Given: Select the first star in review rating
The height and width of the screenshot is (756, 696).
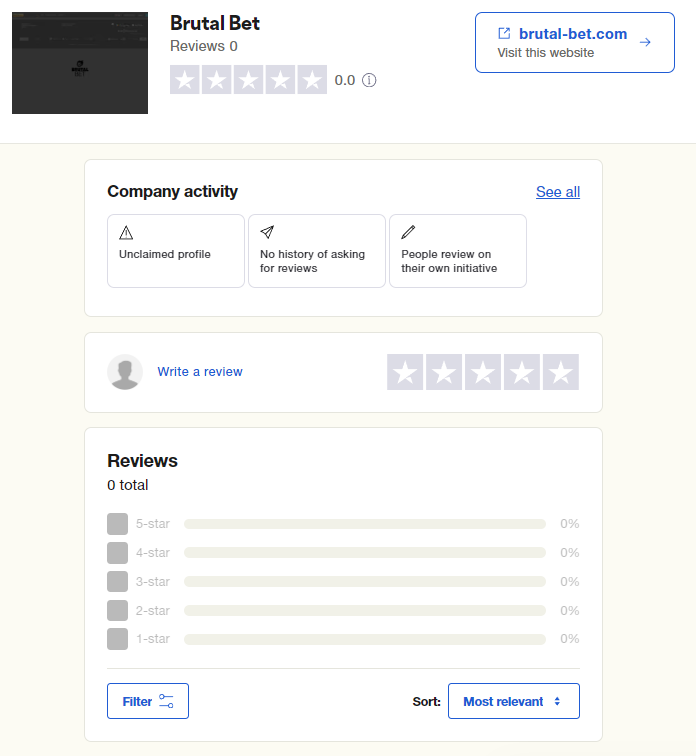Looking at the screenshot, I should coord(405,372).
